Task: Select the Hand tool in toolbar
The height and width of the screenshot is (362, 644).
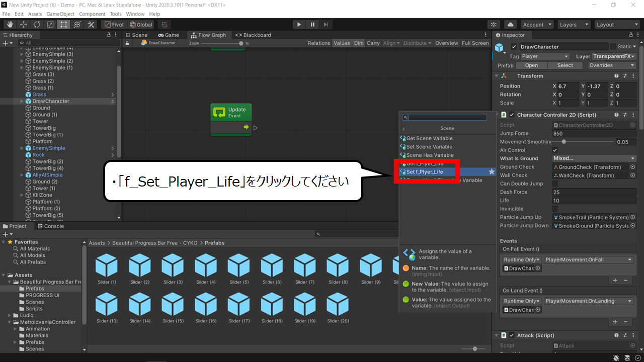Action: tap(10, 24)
